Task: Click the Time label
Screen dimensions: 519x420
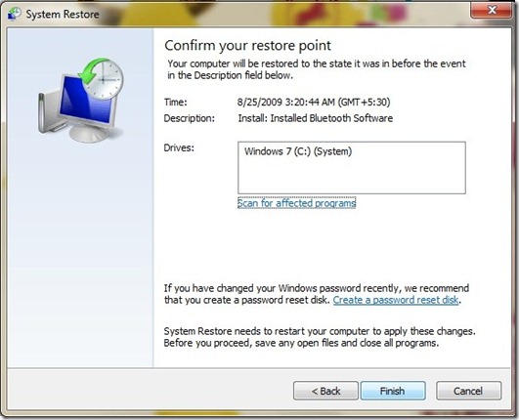Action: pos(175,102)
